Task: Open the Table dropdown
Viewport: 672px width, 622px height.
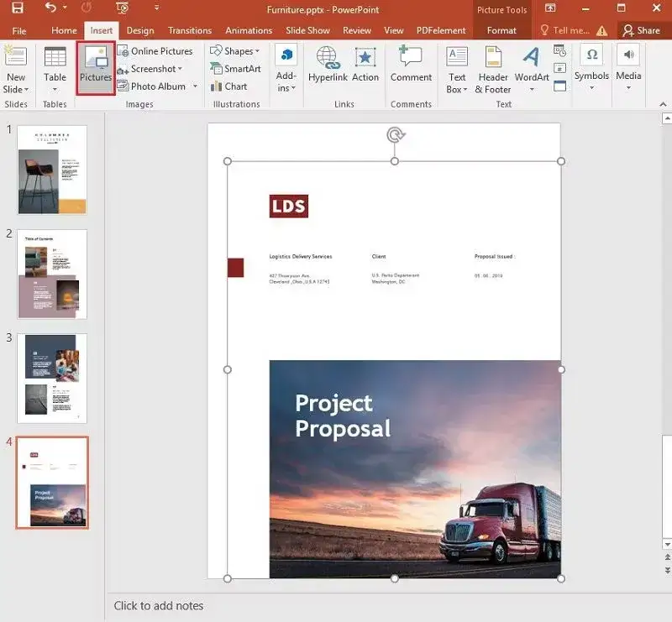Action: pos(55,70)
